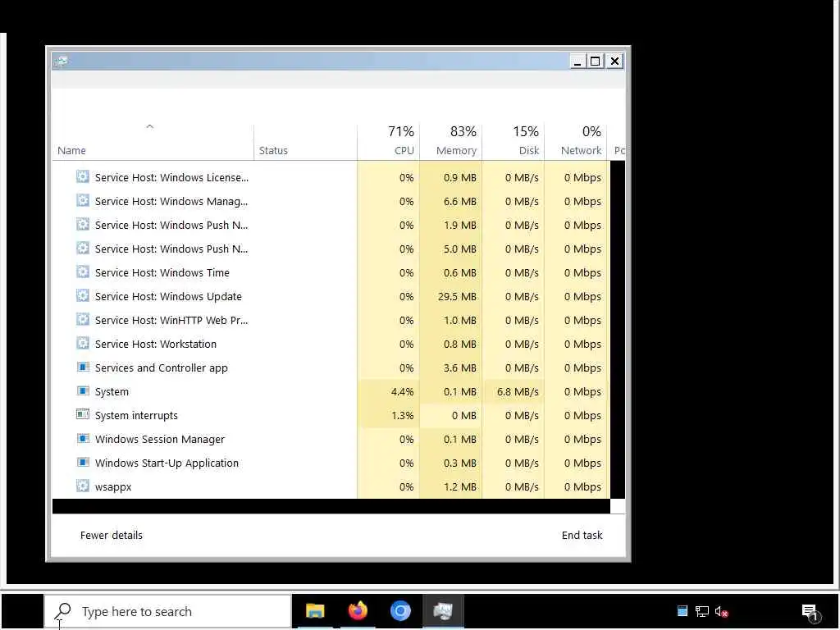Click the blue tray icon beside network
Viewport: 840px width, 630px height.
682,611
